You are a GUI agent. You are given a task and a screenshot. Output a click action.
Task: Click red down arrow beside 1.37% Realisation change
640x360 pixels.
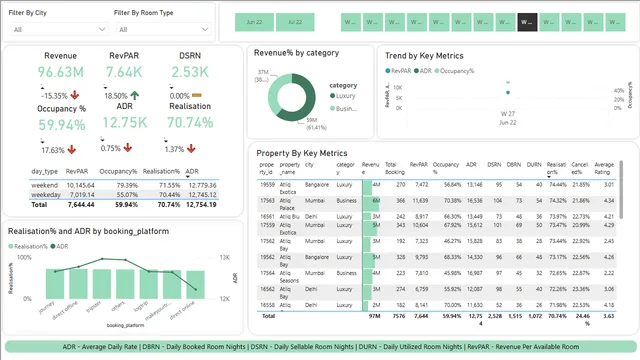(x=191, y=149)
